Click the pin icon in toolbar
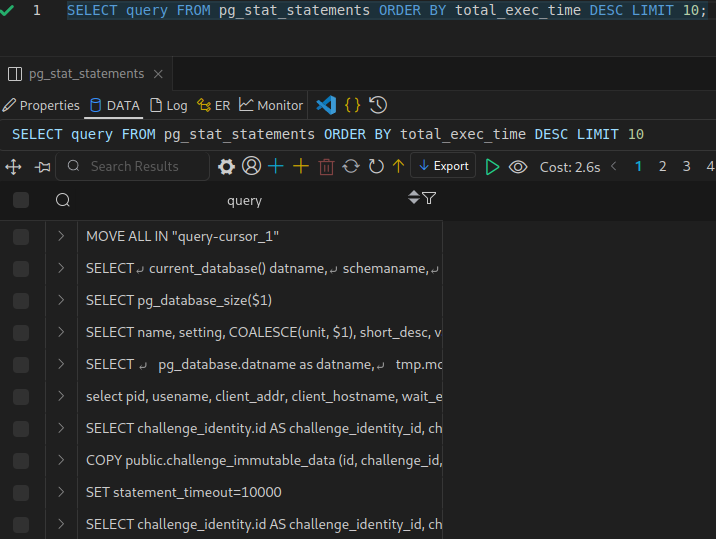This screenshot has height=539, width=716. 42,167
